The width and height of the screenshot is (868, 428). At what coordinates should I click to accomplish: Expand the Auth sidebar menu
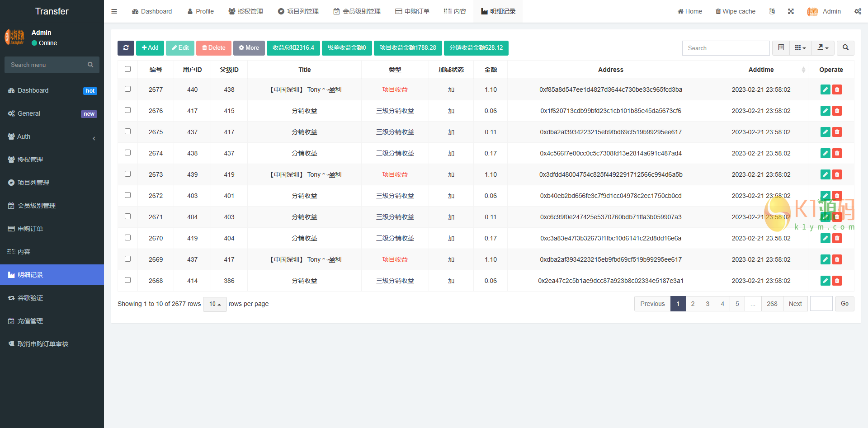coord(52,136)
